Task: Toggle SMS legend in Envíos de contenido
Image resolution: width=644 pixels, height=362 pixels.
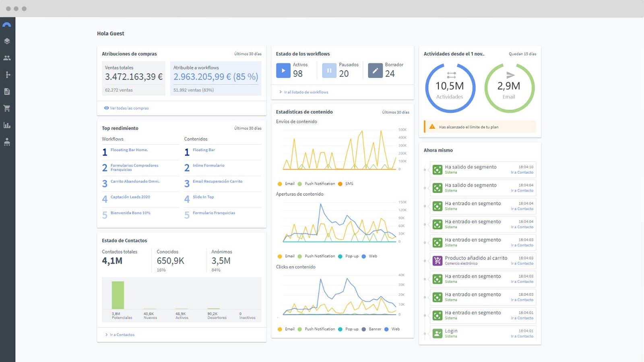Action: coord(345,184)
